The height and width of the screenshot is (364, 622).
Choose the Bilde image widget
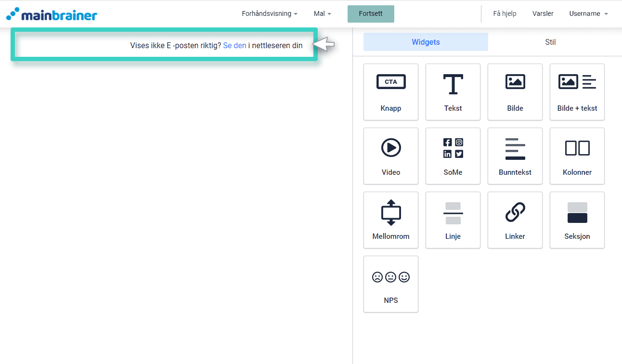click(515, 92)
